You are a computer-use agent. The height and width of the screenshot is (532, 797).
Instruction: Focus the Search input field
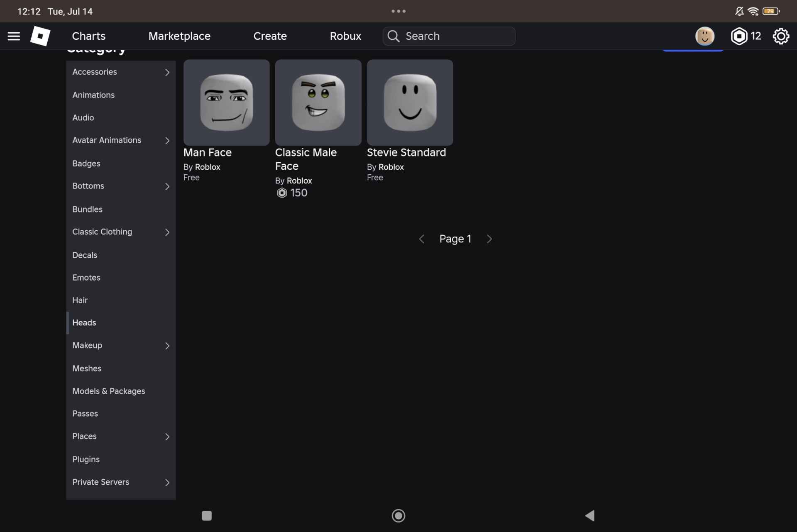click(x=449, y=36)
